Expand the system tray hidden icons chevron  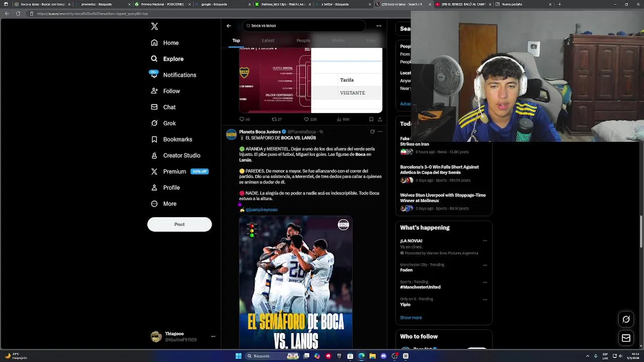tap(587, 356)
